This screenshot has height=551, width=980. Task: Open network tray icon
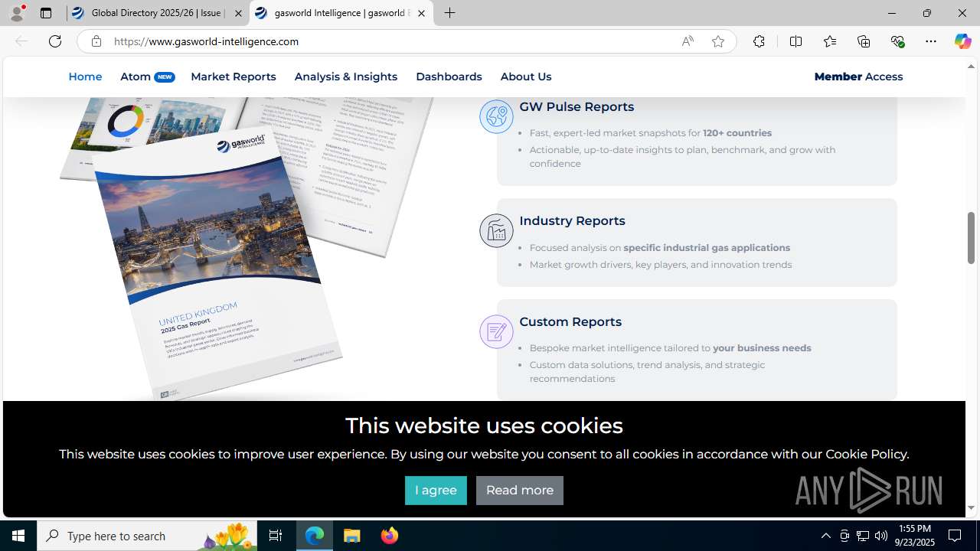point(863,536)
